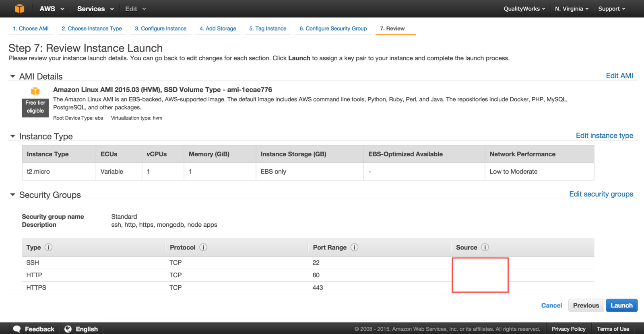The width and height of the screenshot is (644, 334).
Task: Click the info icon next to Port Range
Action: point(354,247)
